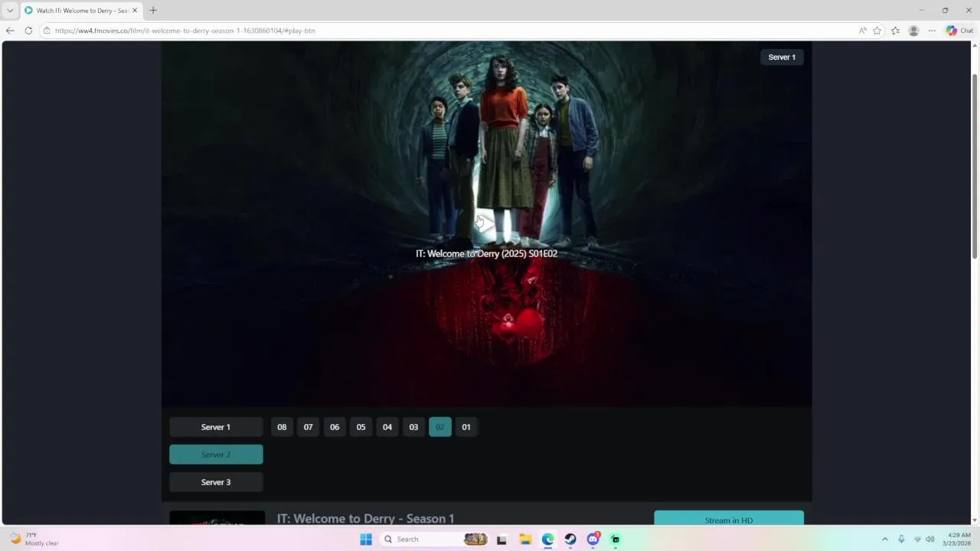
Task: Open Discord from the taskbar
Action: (593, 540)
